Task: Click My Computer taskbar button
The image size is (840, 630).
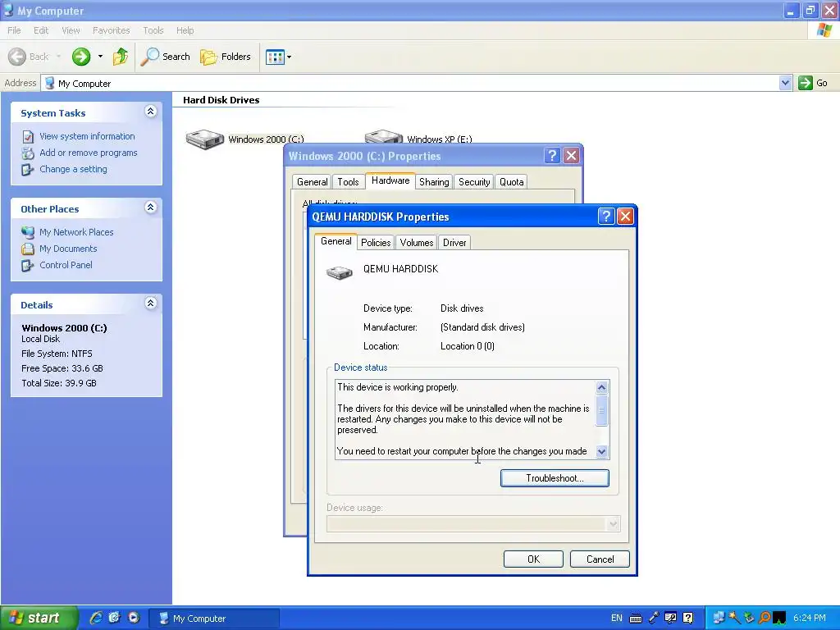Action: coord(213,619)
